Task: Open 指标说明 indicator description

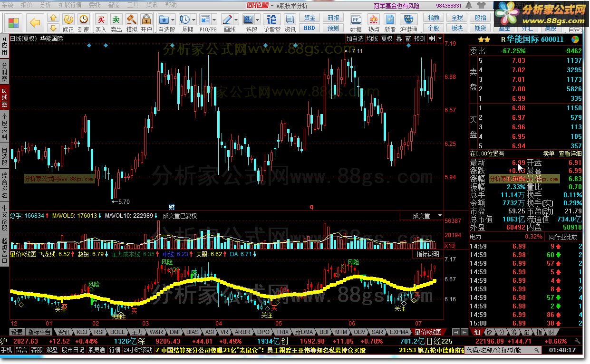Action: click(427, 254)
